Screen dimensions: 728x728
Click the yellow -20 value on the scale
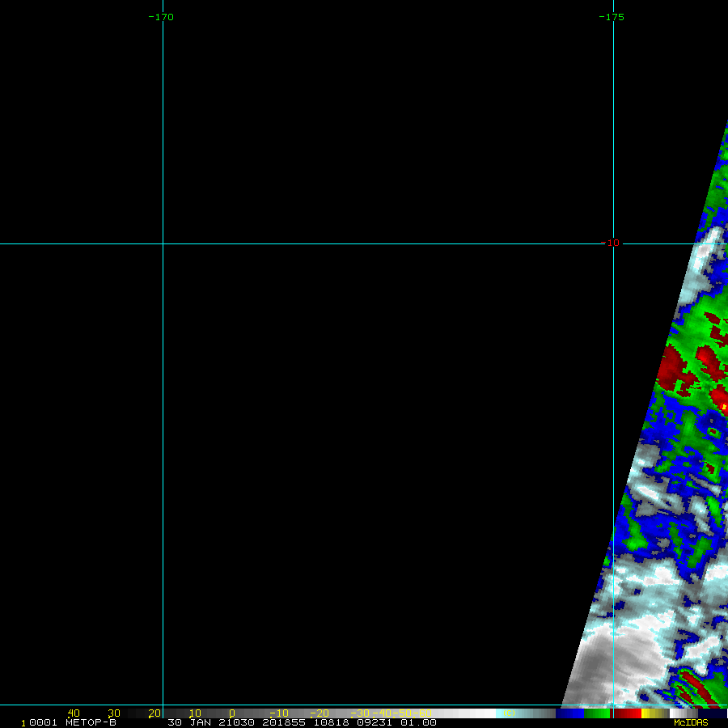click(x=320, y=713)
